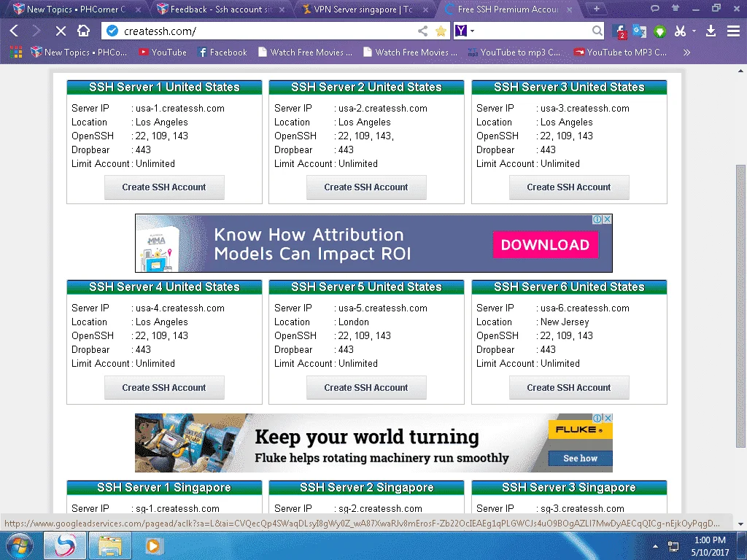Click the scrollbar down arrow

tap(740, 524)
